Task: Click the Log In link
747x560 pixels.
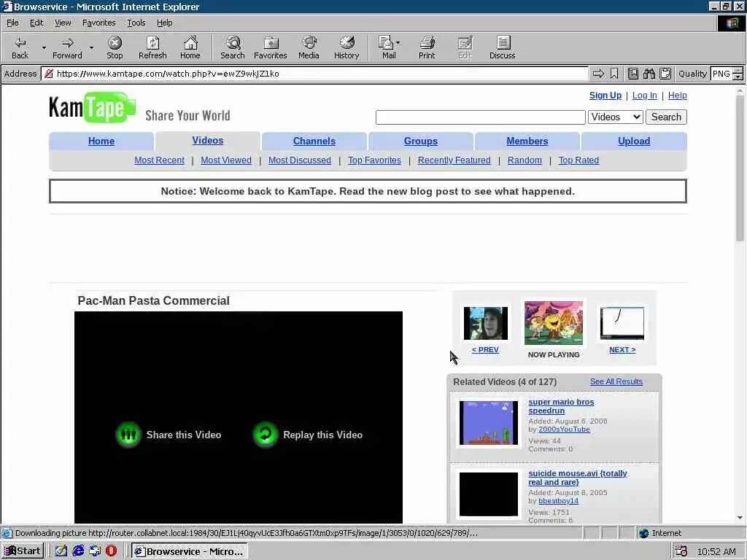Action: (x=645, y=96)
